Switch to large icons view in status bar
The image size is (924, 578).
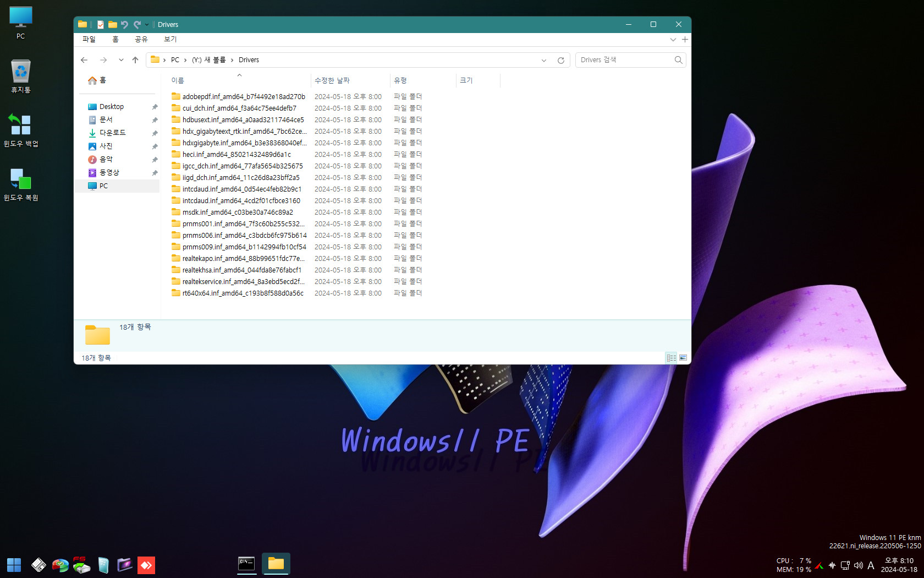[683, 358]
